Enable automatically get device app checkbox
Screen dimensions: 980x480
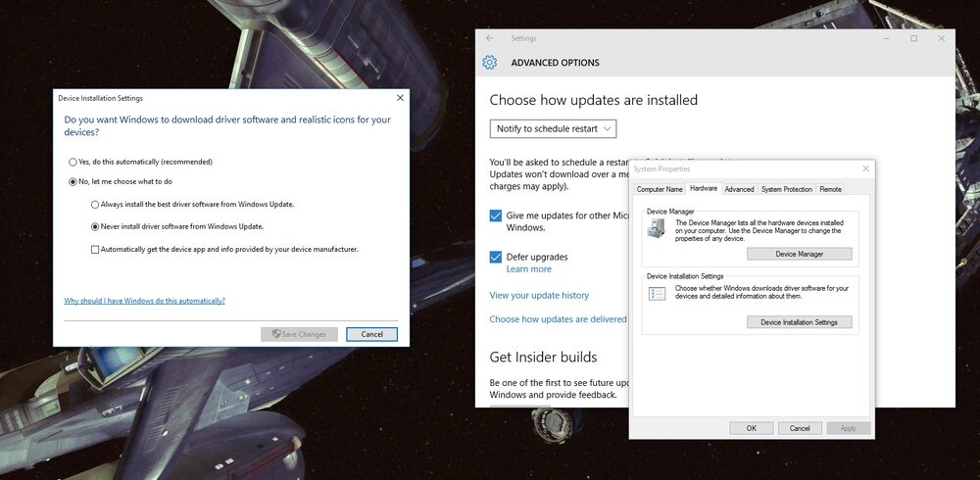click(95, 250)
